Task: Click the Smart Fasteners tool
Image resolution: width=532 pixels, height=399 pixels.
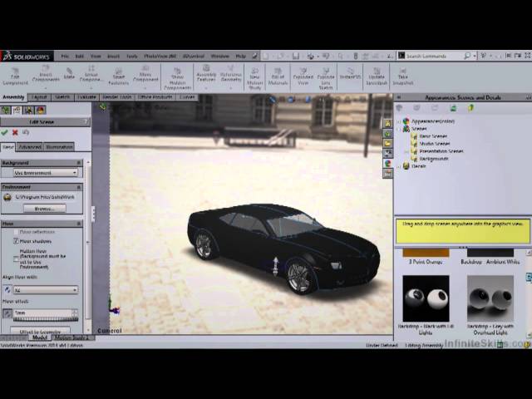Action: 118,76
